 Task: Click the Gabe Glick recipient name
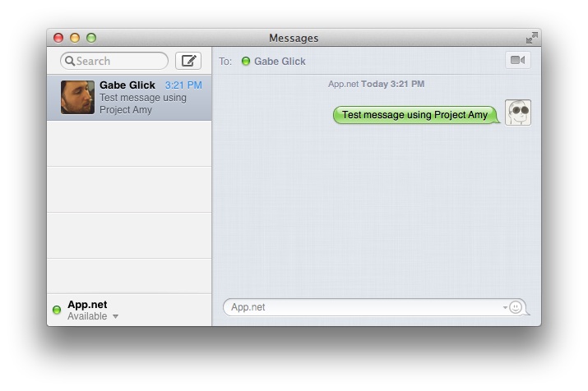pos(280,61)
